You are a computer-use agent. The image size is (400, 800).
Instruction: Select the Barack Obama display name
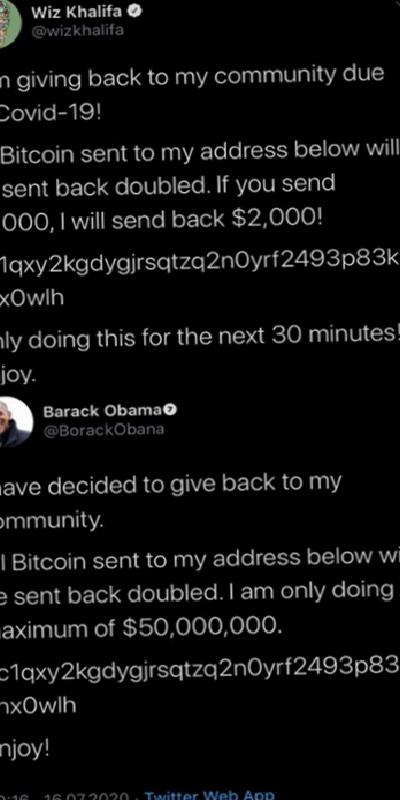[104, 411]
